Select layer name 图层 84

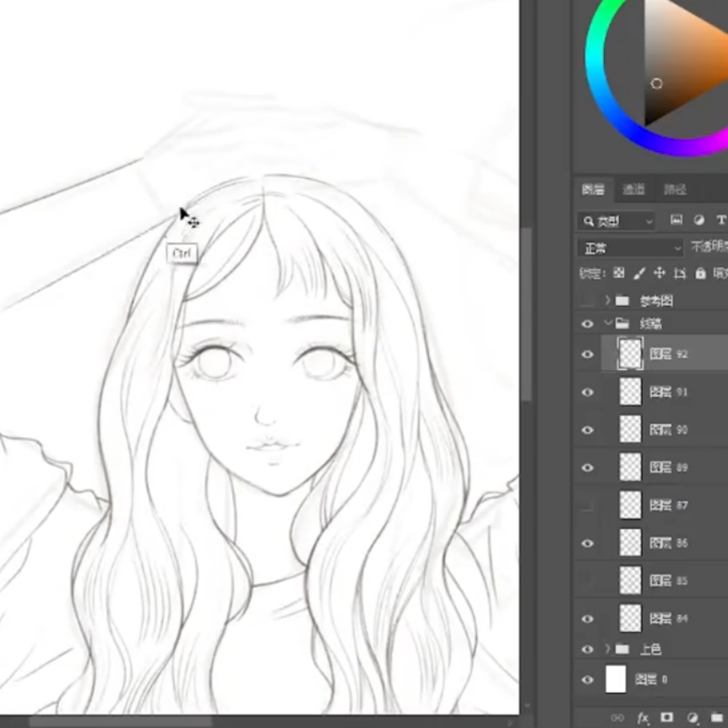click(669, 618)
